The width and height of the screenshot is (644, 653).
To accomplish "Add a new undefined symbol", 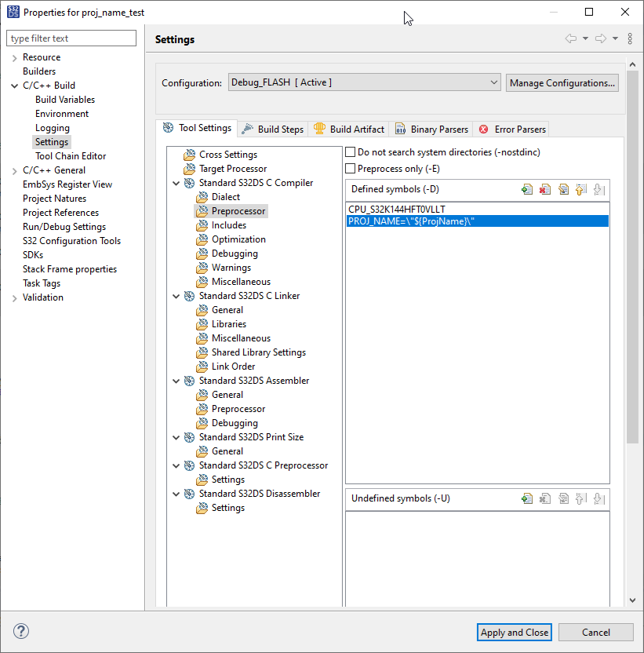I will (x=527, y=498).
